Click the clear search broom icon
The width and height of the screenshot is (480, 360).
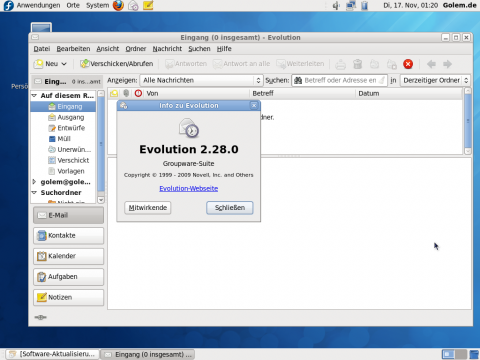(382, 80)
